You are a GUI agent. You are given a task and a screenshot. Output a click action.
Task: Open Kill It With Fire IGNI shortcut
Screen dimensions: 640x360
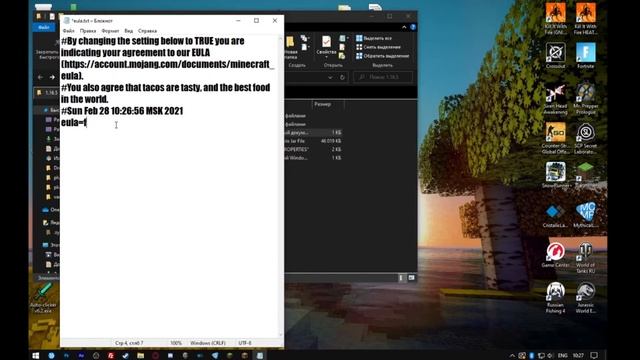[556, 19]
